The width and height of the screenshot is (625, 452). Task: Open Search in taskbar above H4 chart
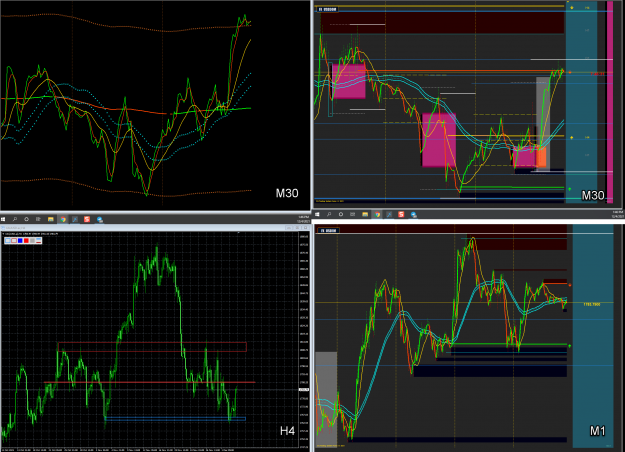point(15,219)
